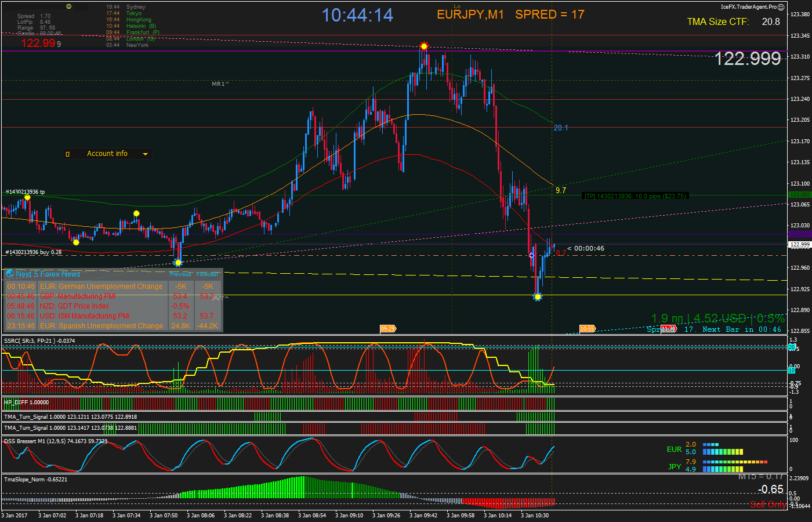Image resolution: width=812 pixels, height=522 pixels.
Task: Click the Previous column header in news panel
Action: point(180,274)
